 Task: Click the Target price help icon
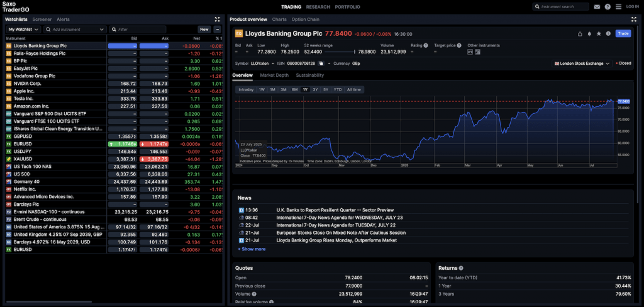[x=458, y=46]
